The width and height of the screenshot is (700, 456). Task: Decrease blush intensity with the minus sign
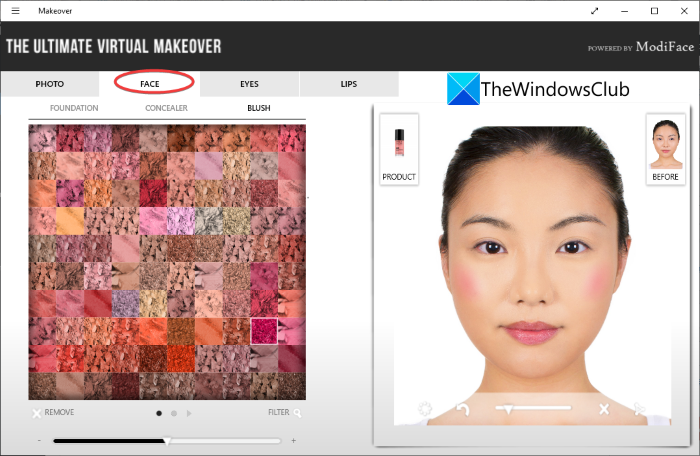pos(39,441)
